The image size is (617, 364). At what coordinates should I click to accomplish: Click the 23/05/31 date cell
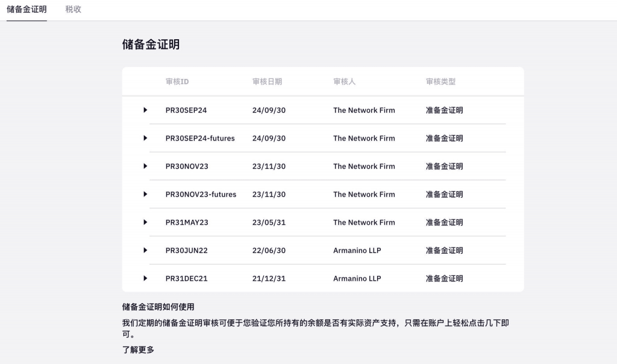[x=269, y=222]
